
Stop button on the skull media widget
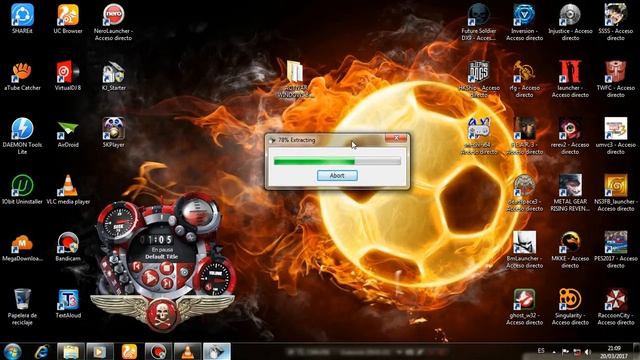tap(166, 268)
